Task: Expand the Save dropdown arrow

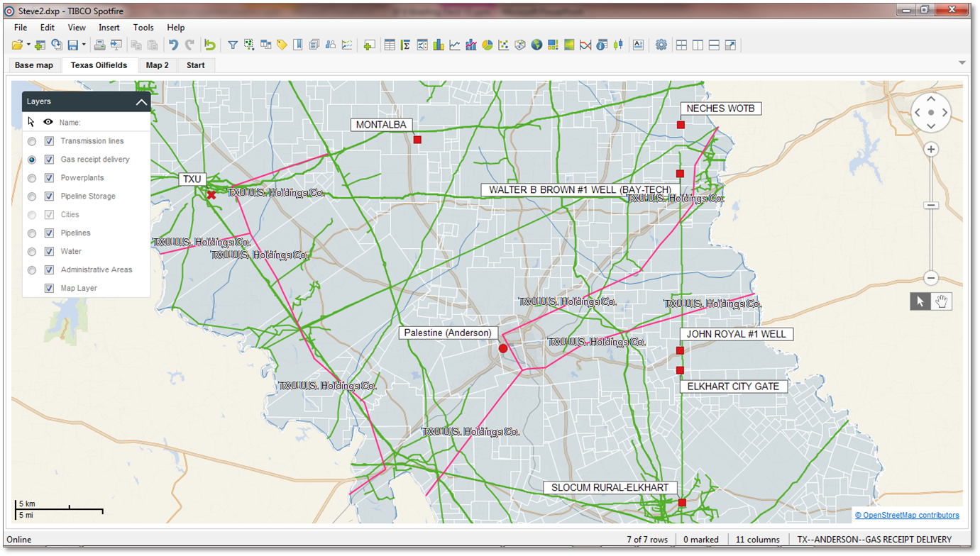Action: [x=84, y=45]
